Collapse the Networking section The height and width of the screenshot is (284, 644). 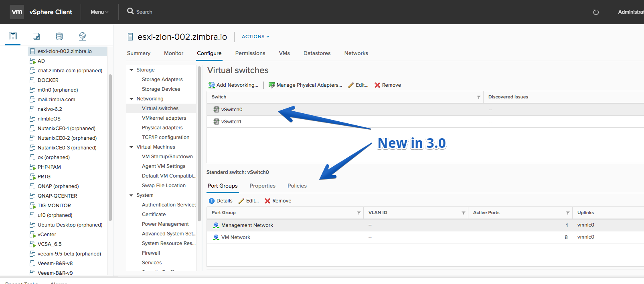tap(131, 99)
